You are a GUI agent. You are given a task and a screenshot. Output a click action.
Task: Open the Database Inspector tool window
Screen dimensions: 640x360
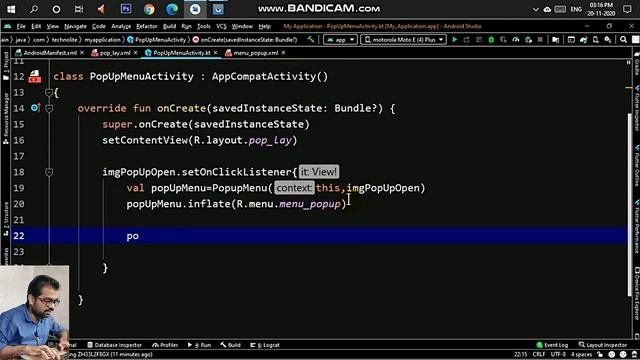tap(114, 345)
